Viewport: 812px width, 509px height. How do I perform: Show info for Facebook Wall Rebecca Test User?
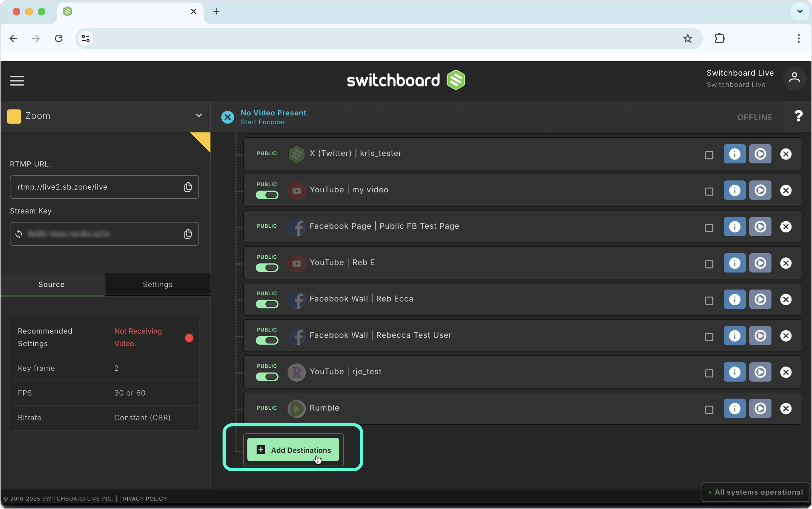pos(734,336)
